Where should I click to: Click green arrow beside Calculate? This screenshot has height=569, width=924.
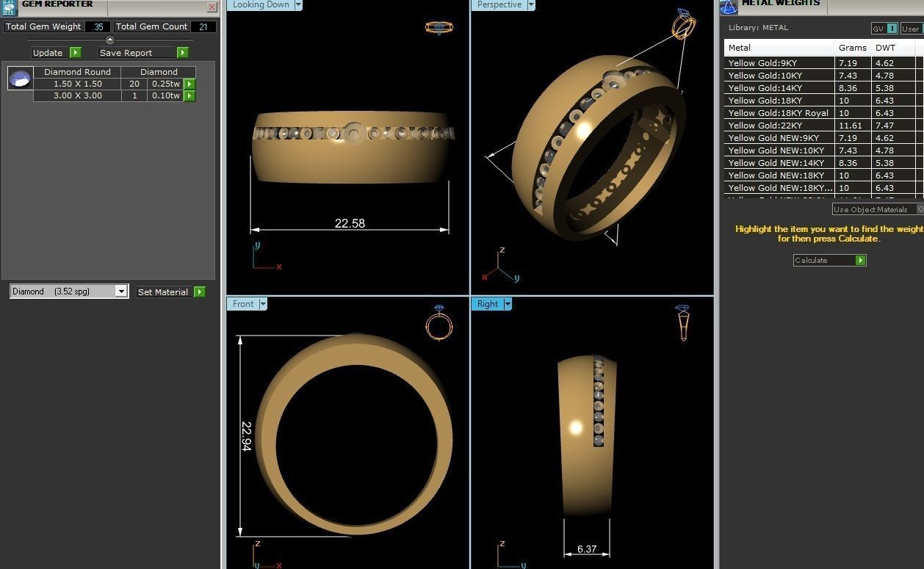point(861,261)
